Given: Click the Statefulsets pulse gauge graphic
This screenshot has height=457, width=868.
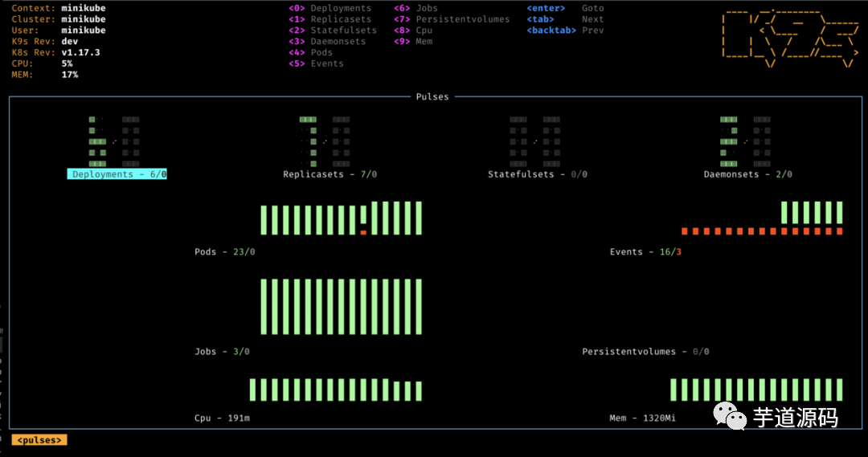Looking at the screenshot, I should [534, 141].
